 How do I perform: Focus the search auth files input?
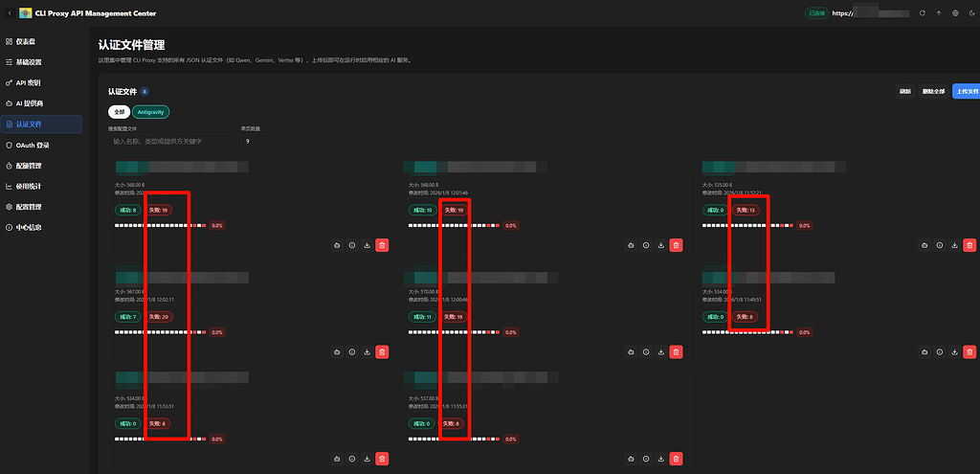coord(170,142)
